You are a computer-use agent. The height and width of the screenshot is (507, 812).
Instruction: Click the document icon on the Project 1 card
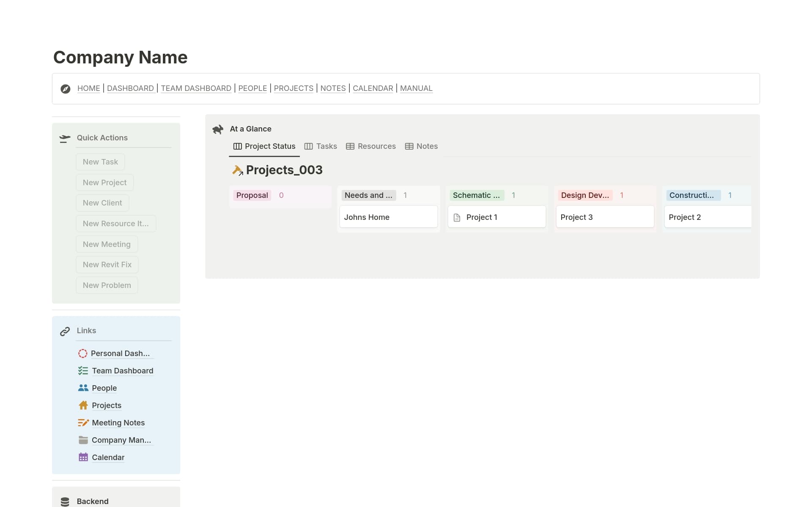tap(457, 217)
